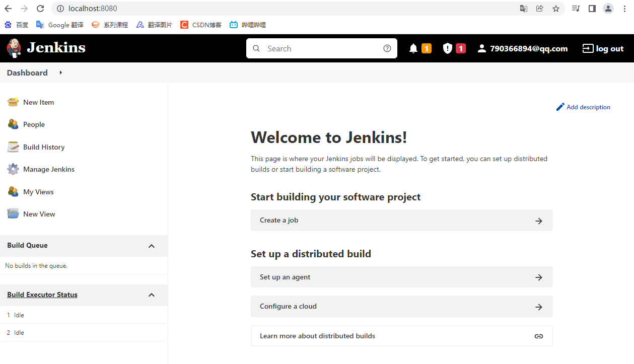Collapse the Build Executor Status panel

tap(152, 295)
